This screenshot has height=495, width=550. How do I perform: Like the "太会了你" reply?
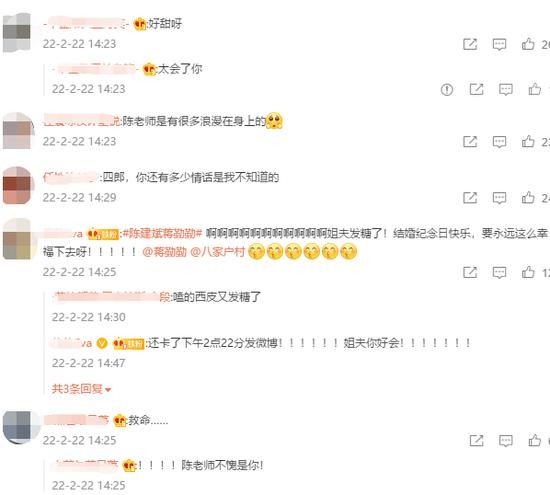[x=535, y=89]
